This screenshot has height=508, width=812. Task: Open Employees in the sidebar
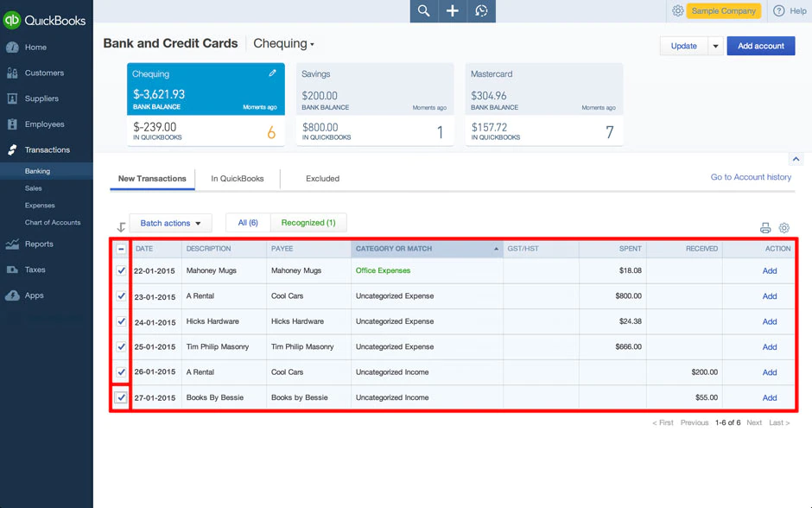click(45, 124)
